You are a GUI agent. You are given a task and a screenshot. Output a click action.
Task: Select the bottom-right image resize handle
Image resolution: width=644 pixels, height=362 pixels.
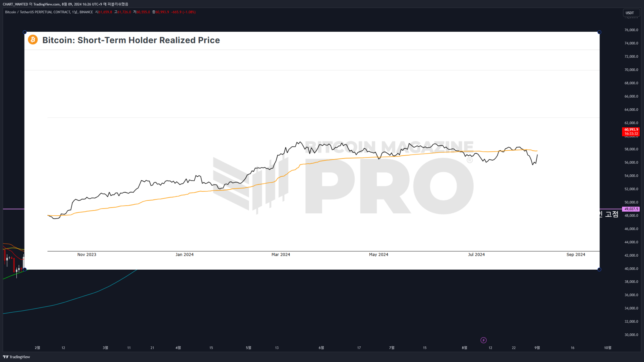pos(599,269)
